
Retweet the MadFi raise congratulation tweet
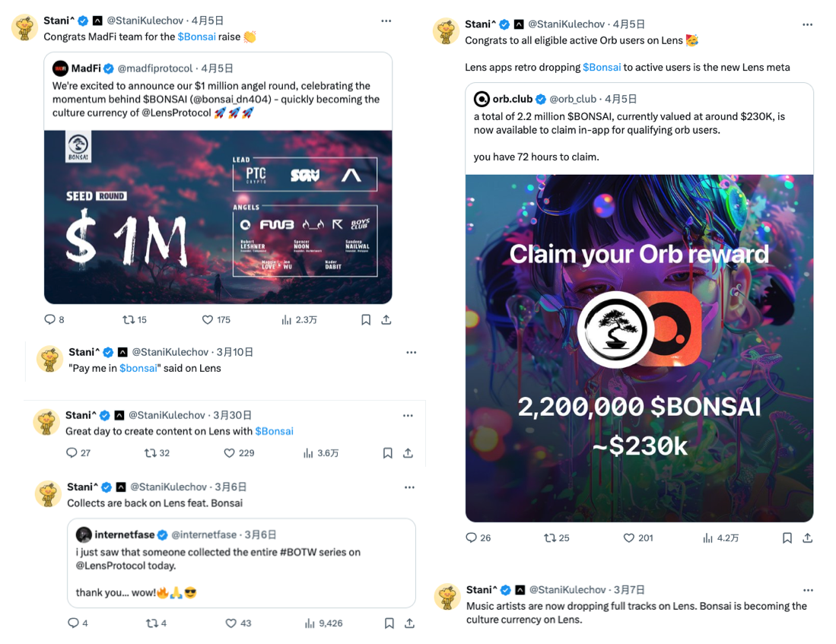pos(129,320)
